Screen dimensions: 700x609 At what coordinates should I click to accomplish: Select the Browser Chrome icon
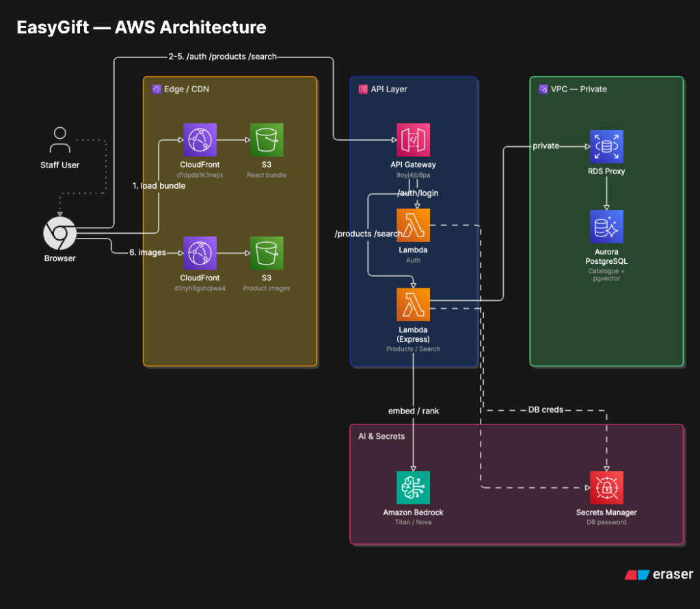(x=60, y=233)
